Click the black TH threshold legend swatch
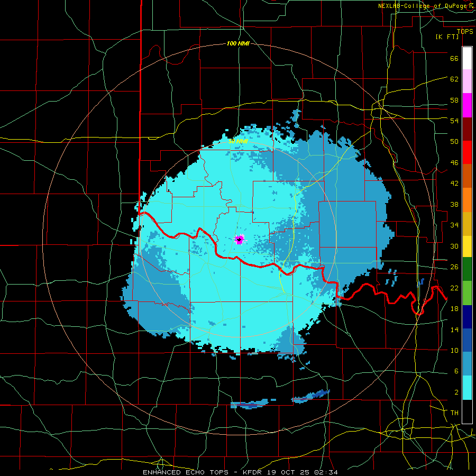The height and width of the screenshot is (476, 476). pyautogui.click(x=467, y=411)
